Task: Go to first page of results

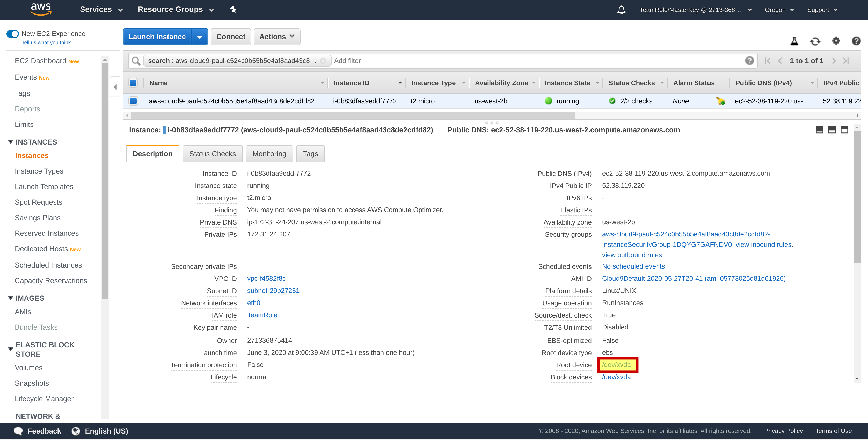Action: pyautogui.click(x=768, y=61)
